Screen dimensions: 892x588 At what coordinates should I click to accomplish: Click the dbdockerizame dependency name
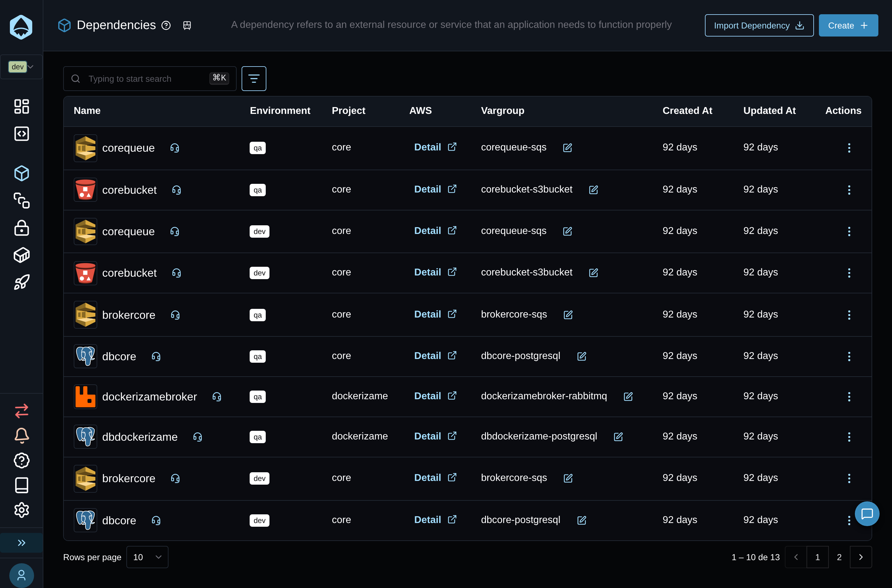pos(140,437)
